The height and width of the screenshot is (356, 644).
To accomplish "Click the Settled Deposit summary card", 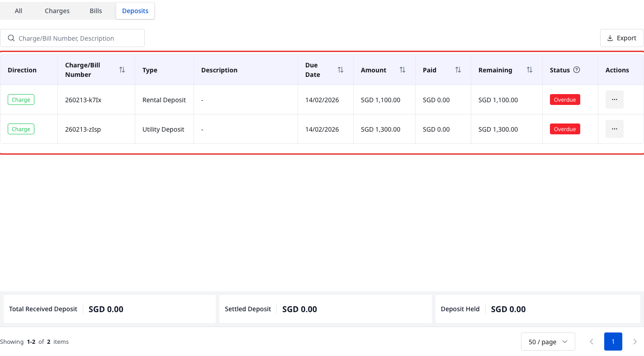I will pos(326,309).
